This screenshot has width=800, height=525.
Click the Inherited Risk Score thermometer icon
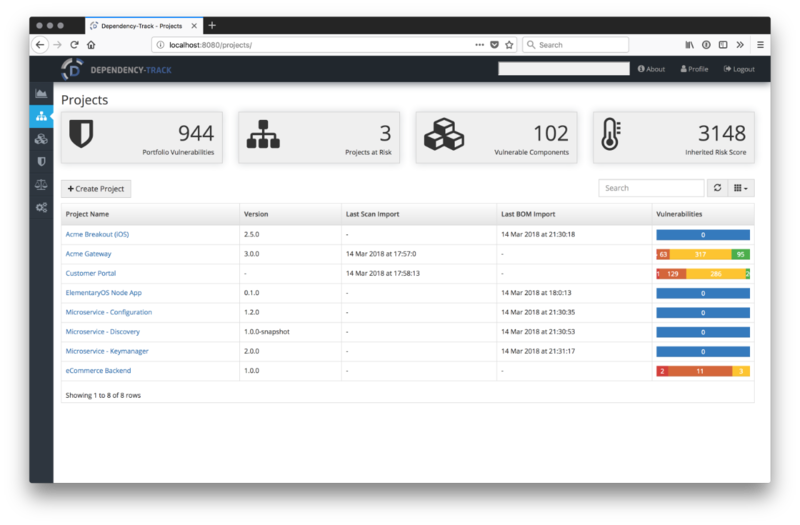pos(610,134)
